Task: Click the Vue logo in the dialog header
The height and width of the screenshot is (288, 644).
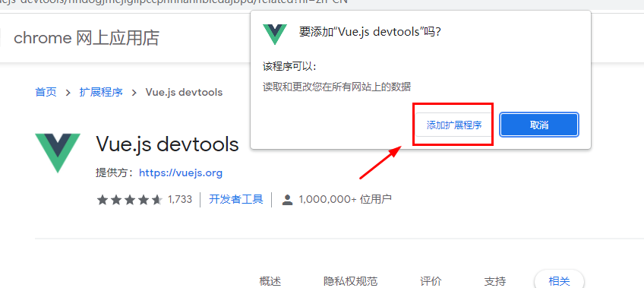Action: pyautogui.click(x=275, y=34)
